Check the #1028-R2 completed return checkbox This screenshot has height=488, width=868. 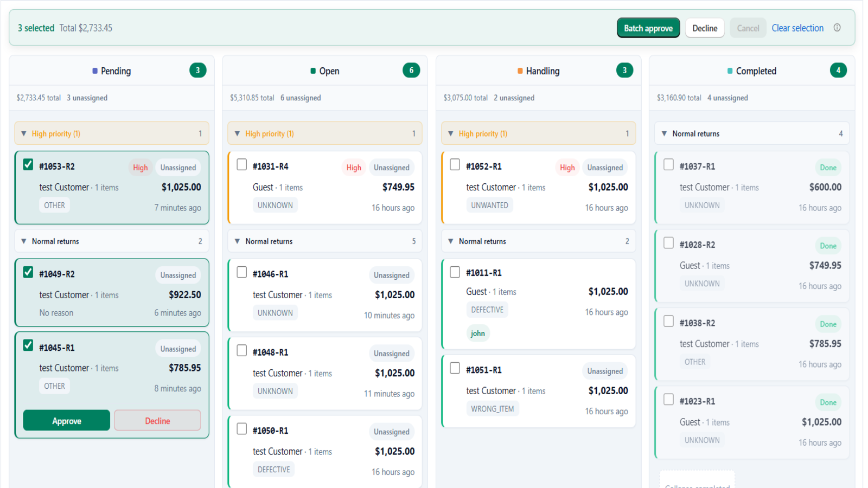(669, 243)
